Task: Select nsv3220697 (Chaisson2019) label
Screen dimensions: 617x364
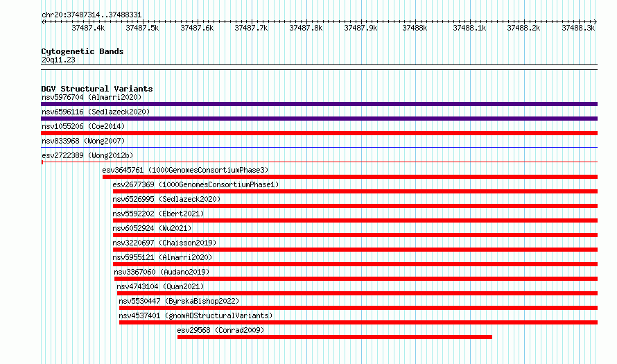Action: point(164,243)
